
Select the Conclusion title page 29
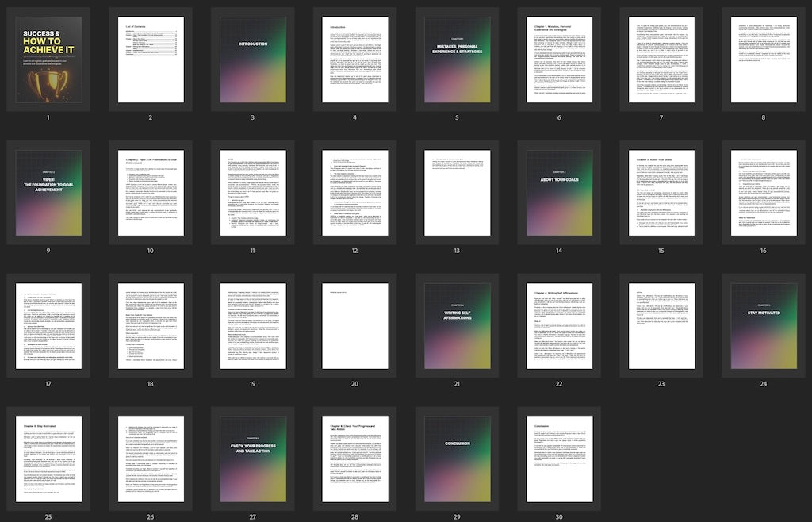(457, 459)
